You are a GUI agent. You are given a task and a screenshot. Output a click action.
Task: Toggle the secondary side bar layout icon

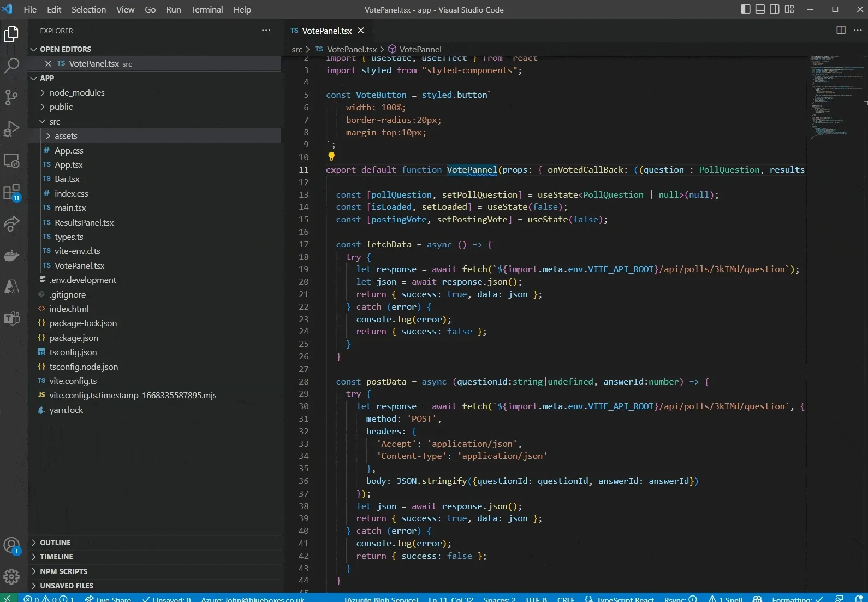click(775, 9)
